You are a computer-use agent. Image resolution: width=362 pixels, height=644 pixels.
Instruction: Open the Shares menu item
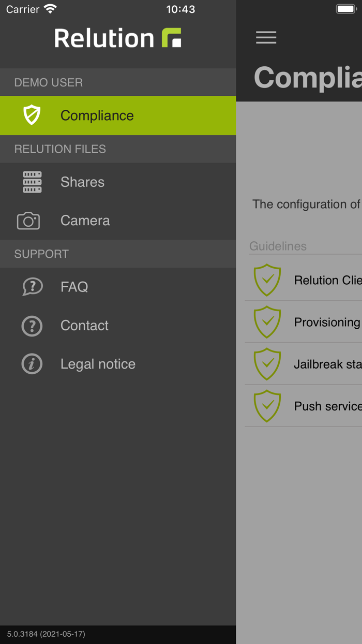[118, 182]
